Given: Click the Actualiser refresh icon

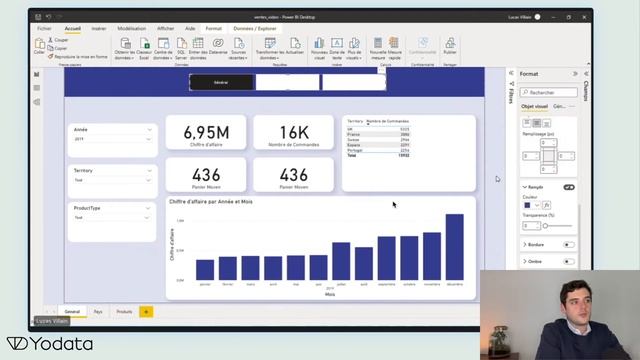Looking at the screenshot, I should (295, 43).
